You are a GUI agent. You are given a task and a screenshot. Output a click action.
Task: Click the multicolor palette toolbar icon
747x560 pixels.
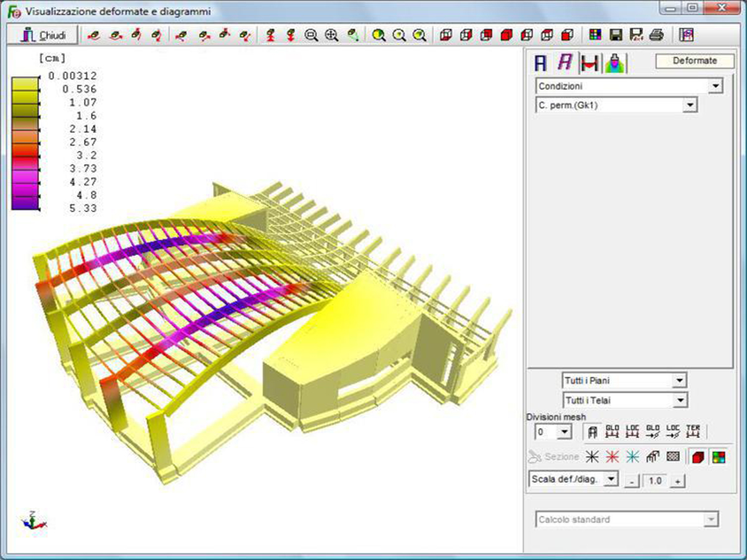pos(595,35)
